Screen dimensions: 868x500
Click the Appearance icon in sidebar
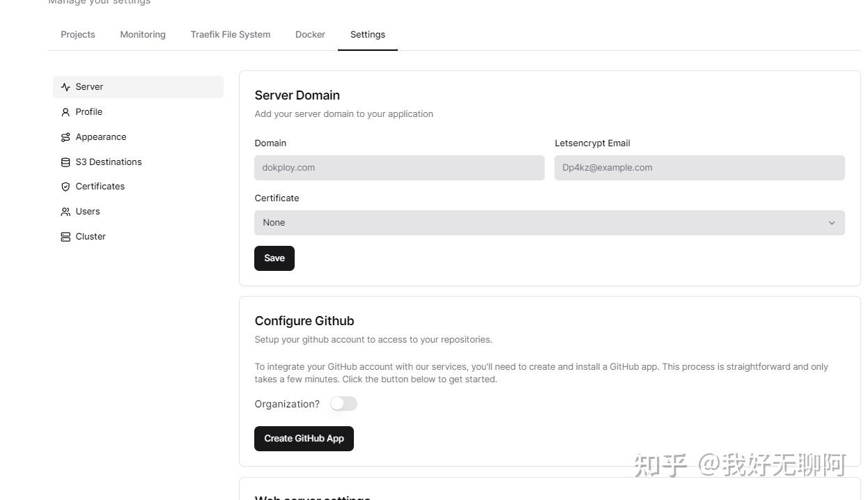(x=65, y=136)
